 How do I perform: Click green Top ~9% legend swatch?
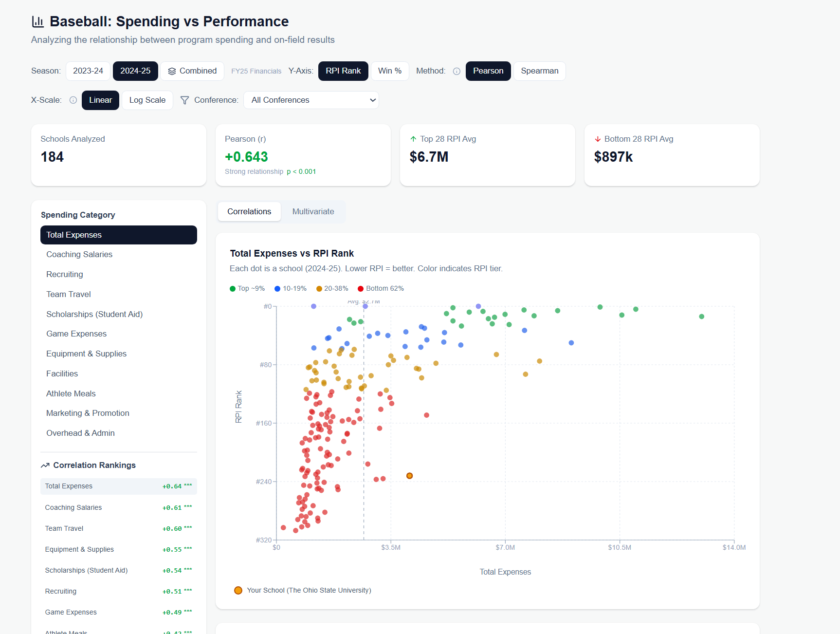click(233, 289)
